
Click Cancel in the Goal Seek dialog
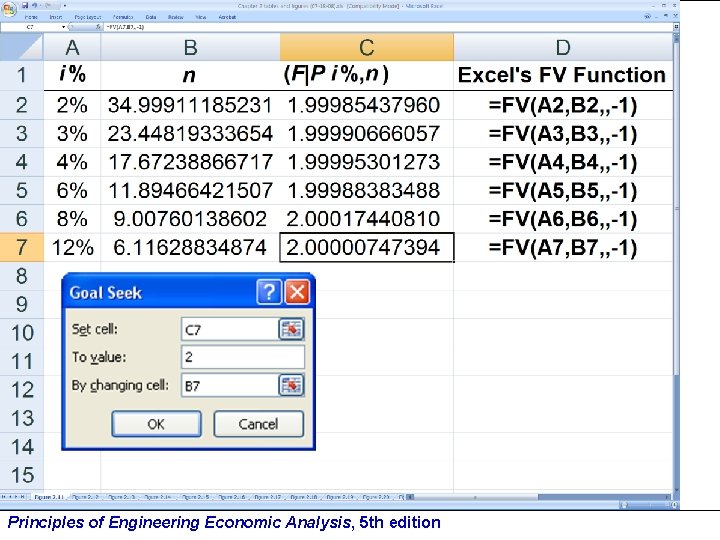[259, 424]
